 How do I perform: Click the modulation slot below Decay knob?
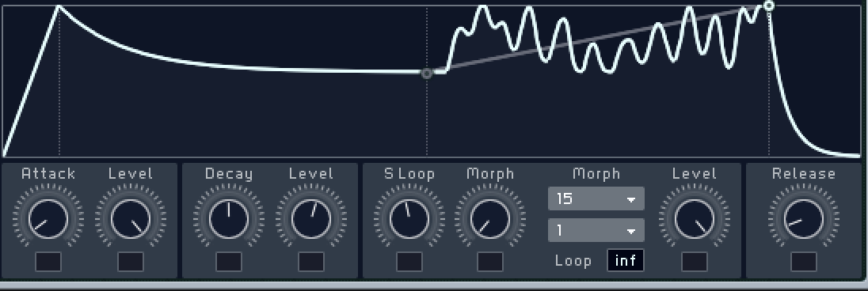tap(229, 262)
